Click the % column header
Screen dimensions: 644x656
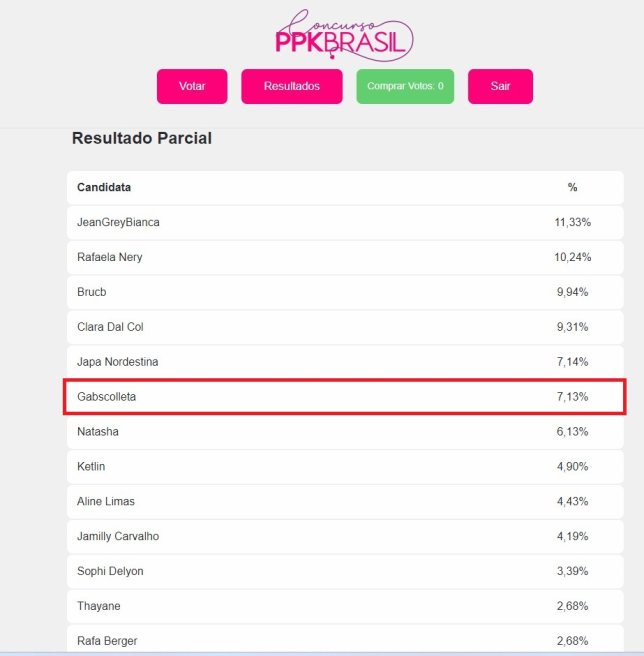click(572, 187)
